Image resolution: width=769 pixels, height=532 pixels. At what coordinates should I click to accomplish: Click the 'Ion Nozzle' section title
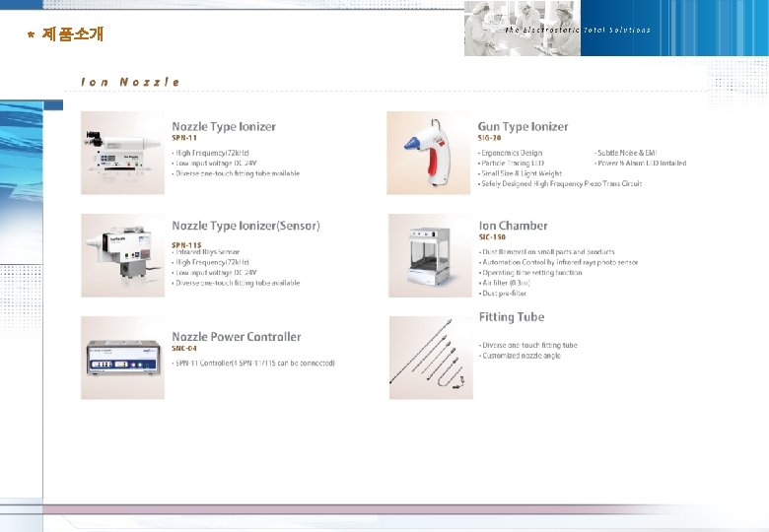pyautogui.click(x=130, y=82)
